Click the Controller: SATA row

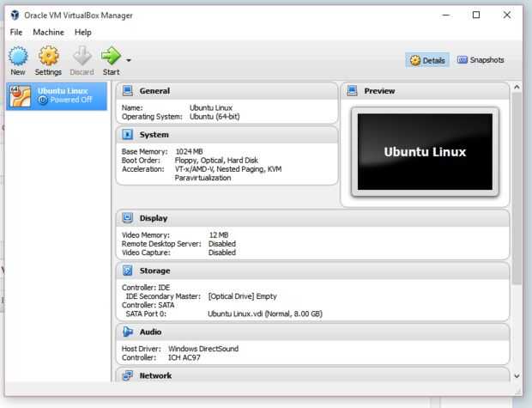point(148,305)
